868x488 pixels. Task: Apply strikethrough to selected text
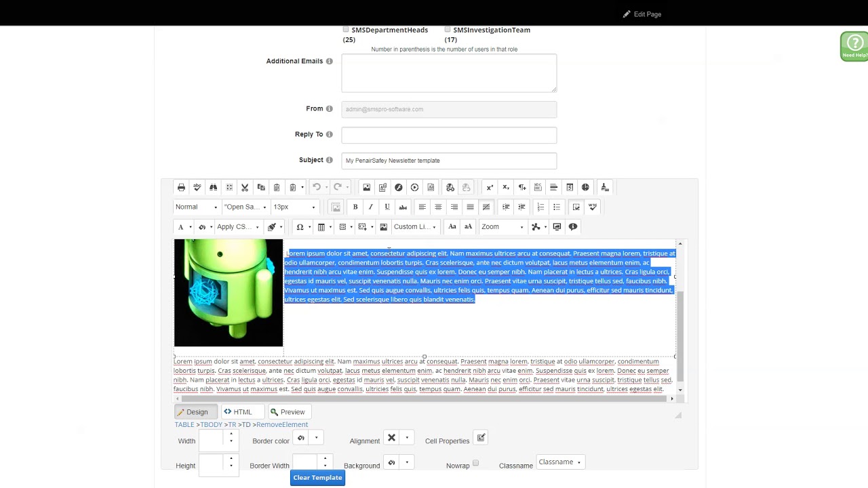[403, 207]
